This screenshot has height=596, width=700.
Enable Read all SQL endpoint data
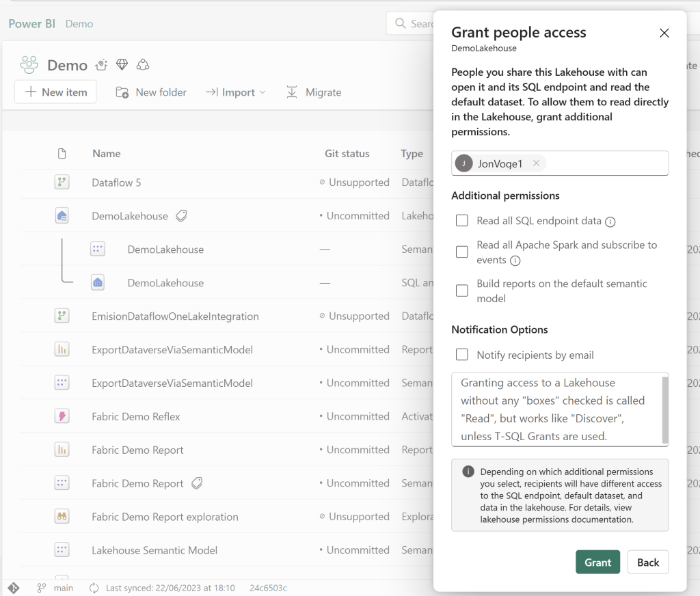(462, 221)
